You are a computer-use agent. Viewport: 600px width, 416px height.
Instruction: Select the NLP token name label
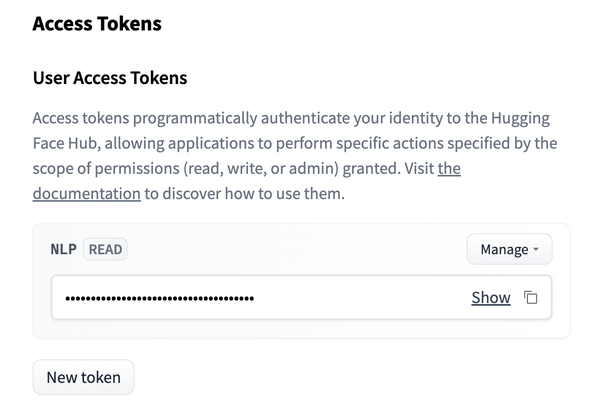tap(63, 249)
